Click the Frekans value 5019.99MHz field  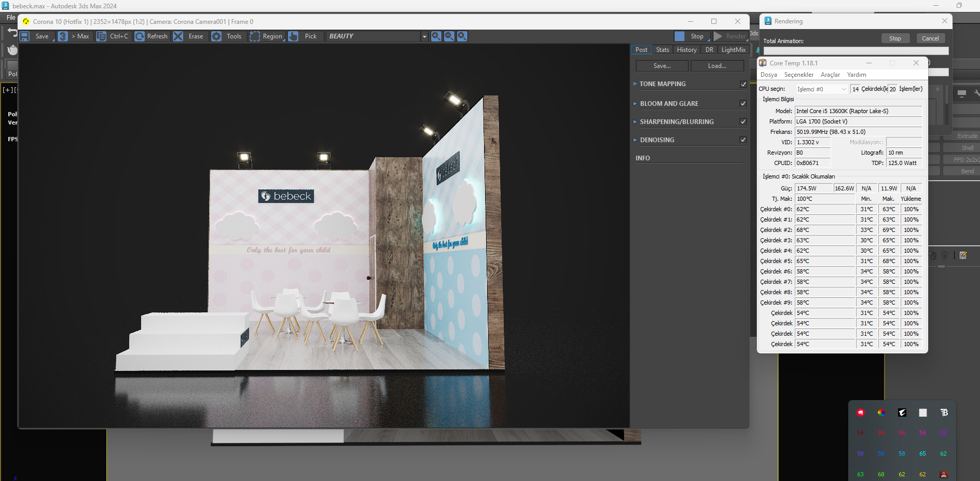(x=859, y=132)
